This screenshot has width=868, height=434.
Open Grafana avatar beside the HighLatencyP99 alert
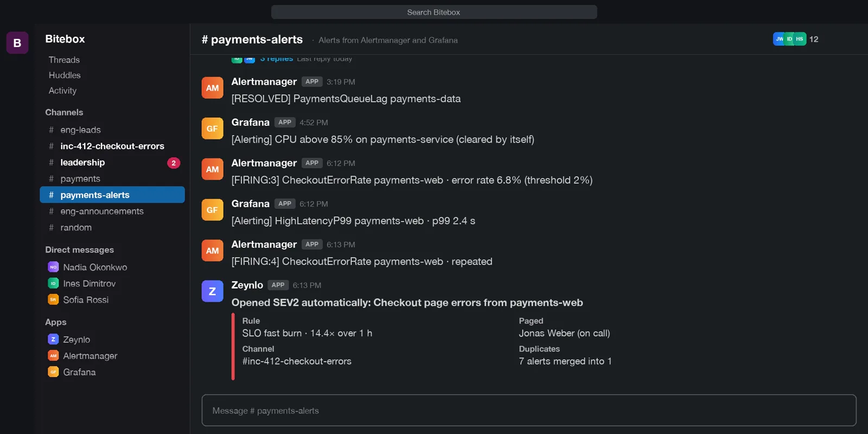pos(212,210)
